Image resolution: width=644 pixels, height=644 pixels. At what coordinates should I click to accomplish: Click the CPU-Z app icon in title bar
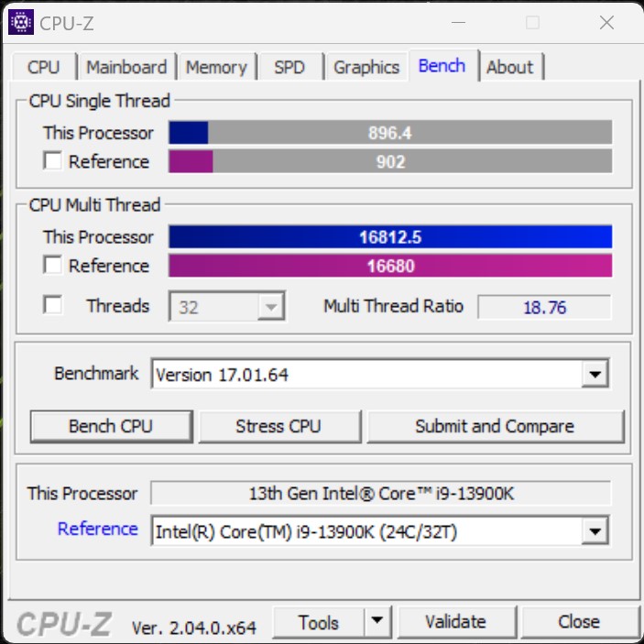(21, 22)
